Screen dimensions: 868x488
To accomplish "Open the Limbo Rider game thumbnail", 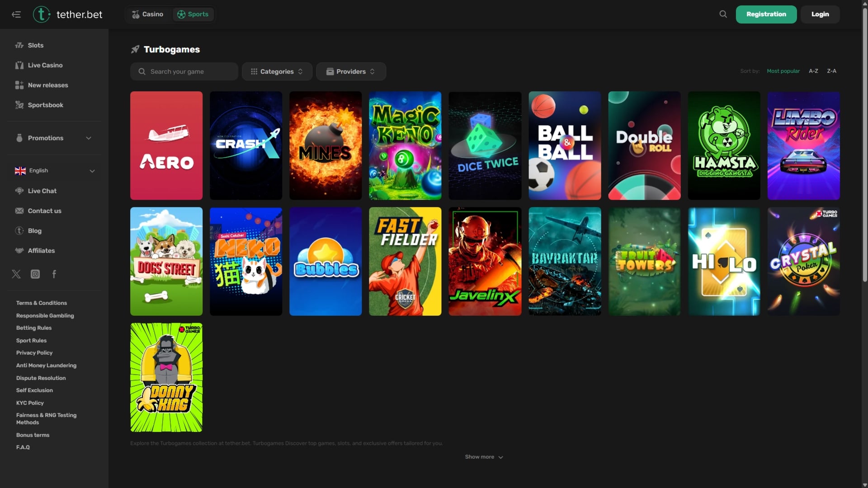I will point(803,145).
